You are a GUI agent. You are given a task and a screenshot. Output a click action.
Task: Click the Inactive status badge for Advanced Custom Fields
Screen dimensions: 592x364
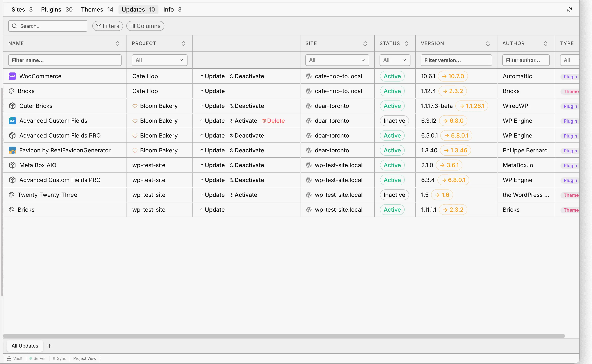coord(394,121)
